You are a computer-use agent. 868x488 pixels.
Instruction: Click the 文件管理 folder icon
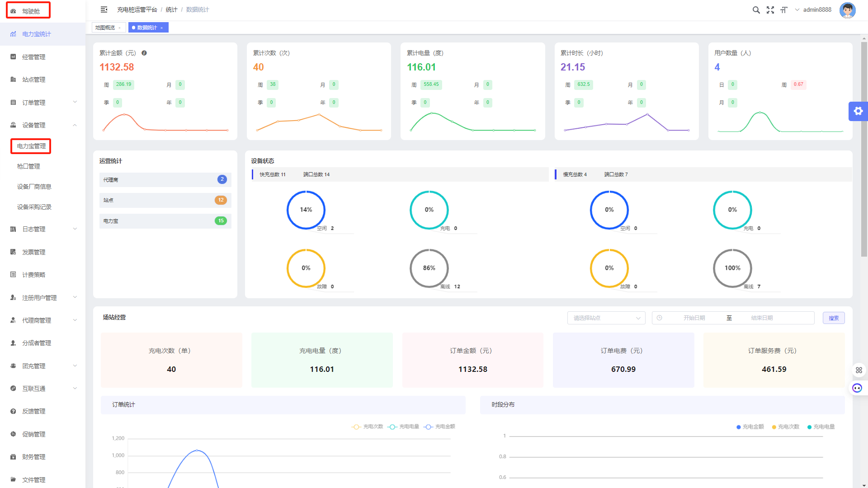point(13,480)
